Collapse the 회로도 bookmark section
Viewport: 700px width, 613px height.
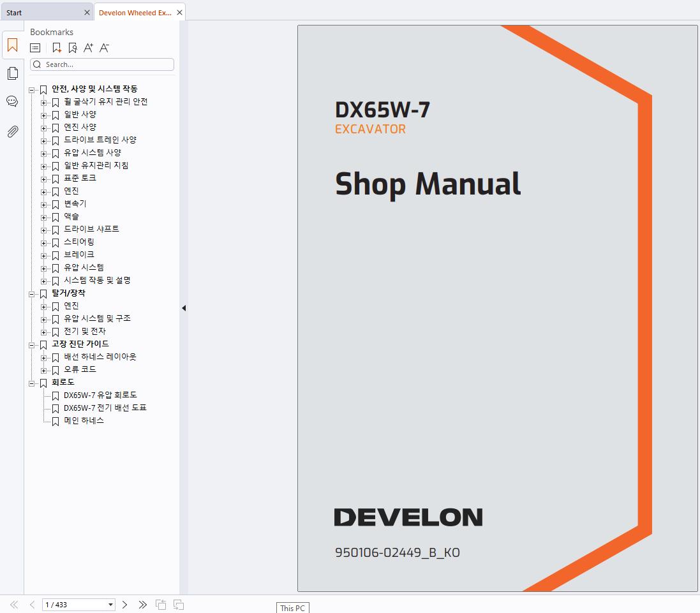pos(32,383)
